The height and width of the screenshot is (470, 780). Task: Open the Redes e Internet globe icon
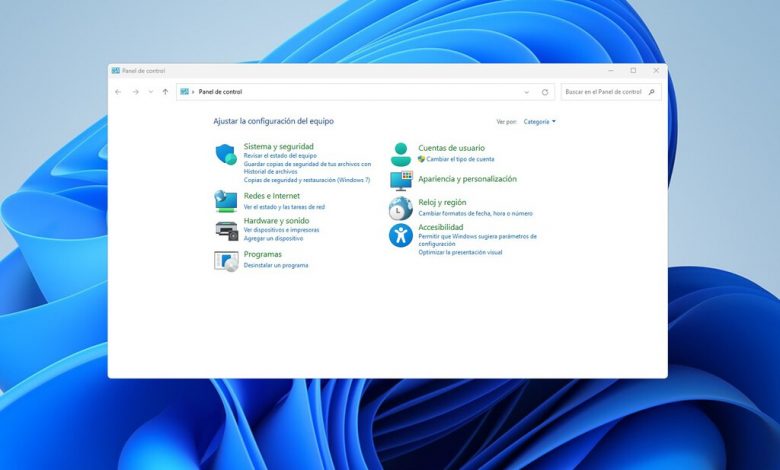coord(226,201)
